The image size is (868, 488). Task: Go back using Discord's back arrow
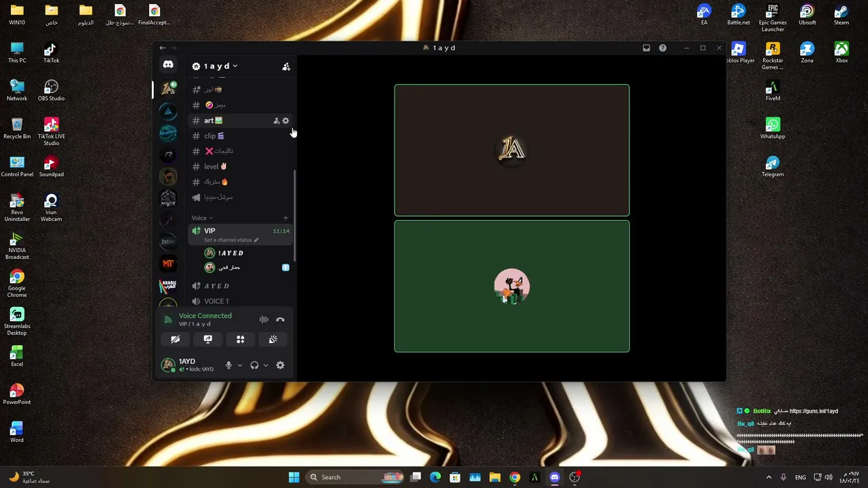click(162, 48)
